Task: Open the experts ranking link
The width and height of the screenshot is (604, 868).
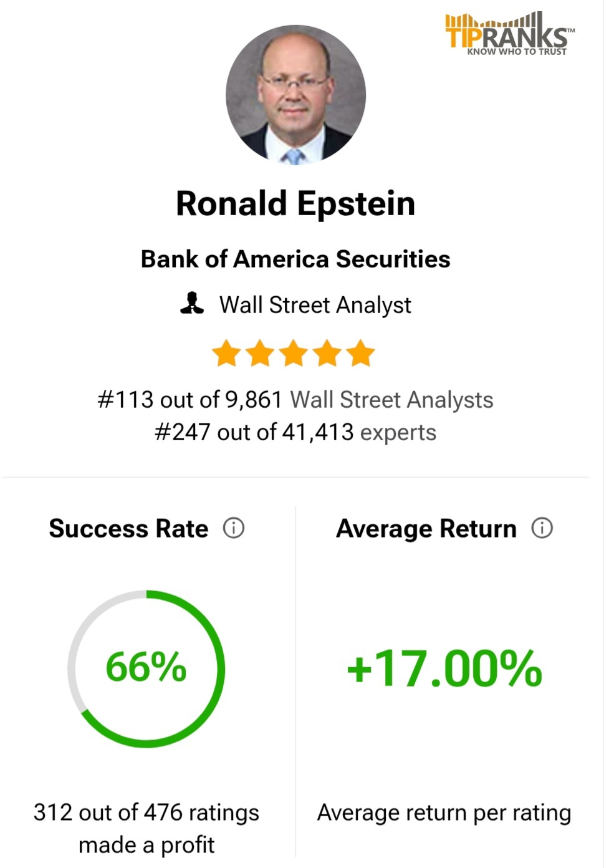Action: click(x=398, y=432)
